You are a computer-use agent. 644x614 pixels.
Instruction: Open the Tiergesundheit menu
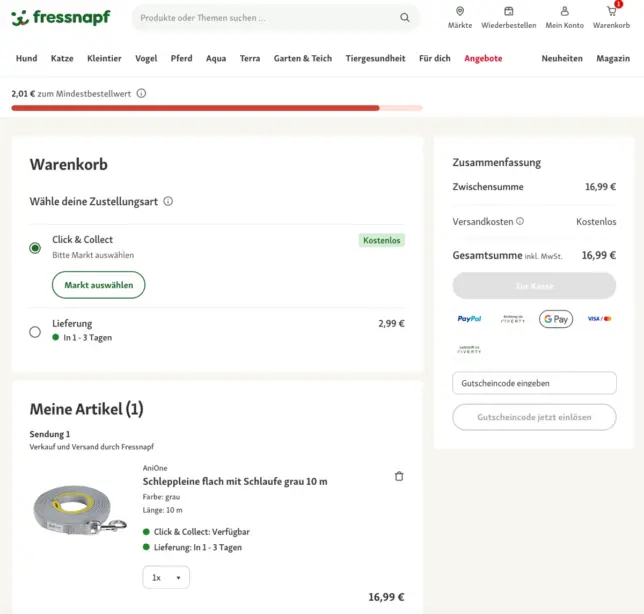(x=375, y=58)
